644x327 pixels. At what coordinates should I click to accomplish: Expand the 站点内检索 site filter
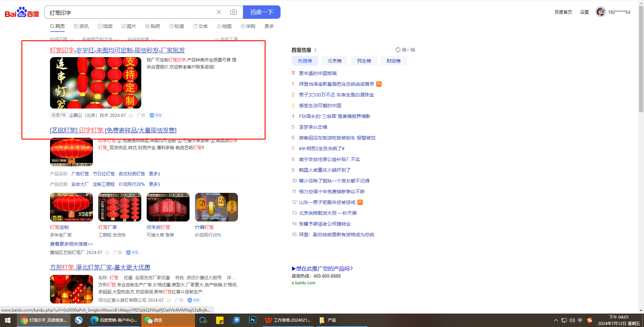point(141,39)
